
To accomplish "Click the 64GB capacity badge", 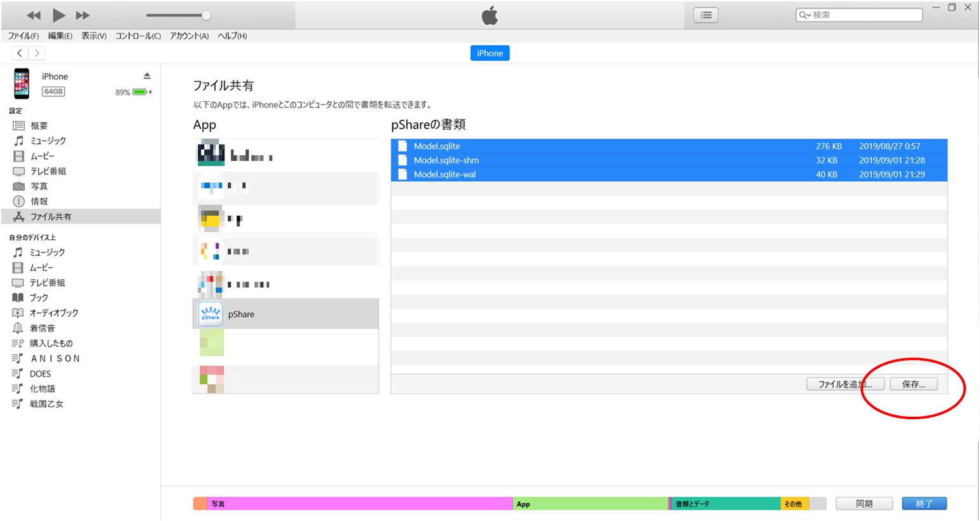I will [x=53, y=92].
